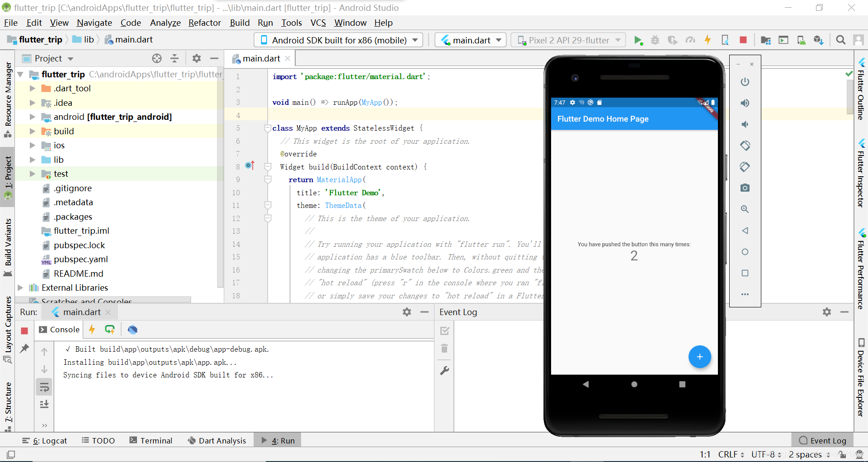Run the app with the green play icon

[638, 40]
